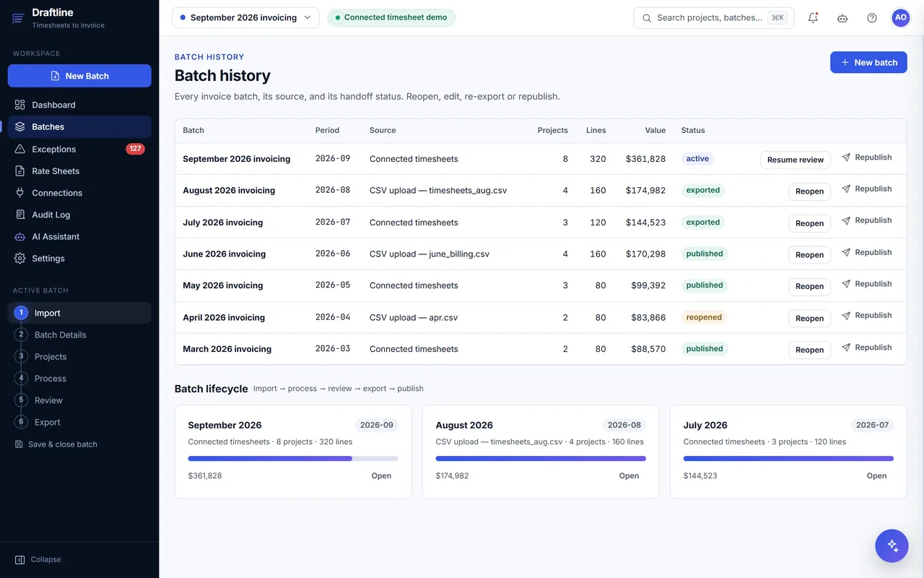Click the Batches layers icon
Viewport: 924px width, 578px height.
[20, 126]
